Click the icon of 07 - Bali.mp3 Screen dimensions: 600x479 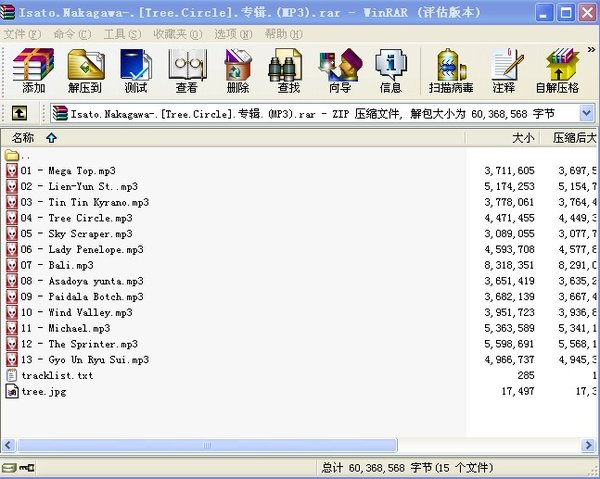coord(12,265)
